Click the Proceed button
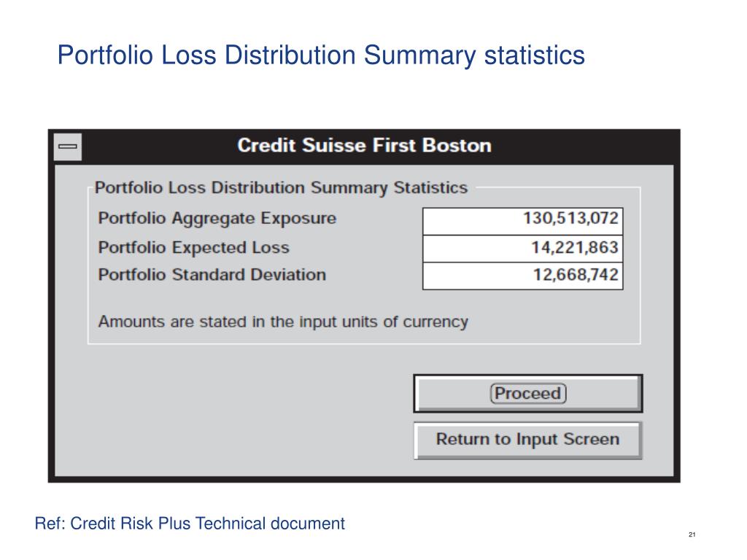The image size is (747, 560). pyautogui.click(x=528, y=394)
